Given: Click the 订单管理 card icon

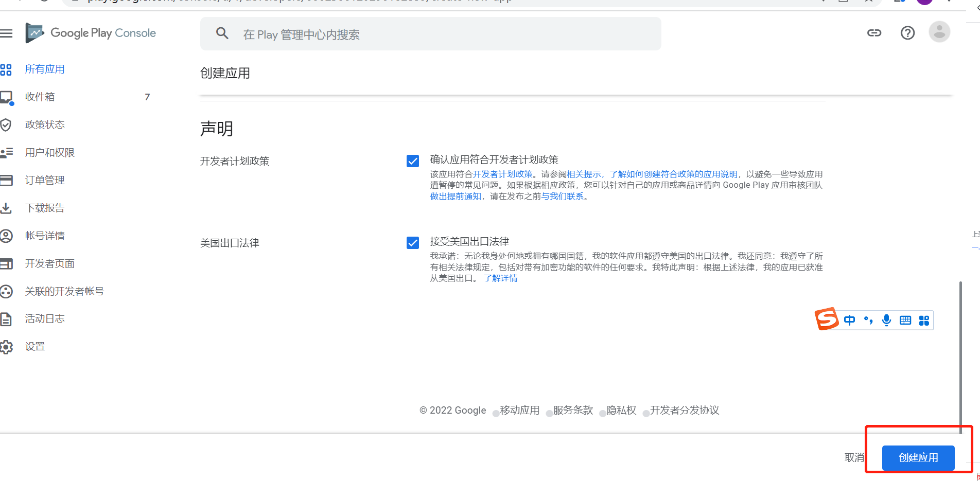Looking at the screenshot, I should pos(6,180).
